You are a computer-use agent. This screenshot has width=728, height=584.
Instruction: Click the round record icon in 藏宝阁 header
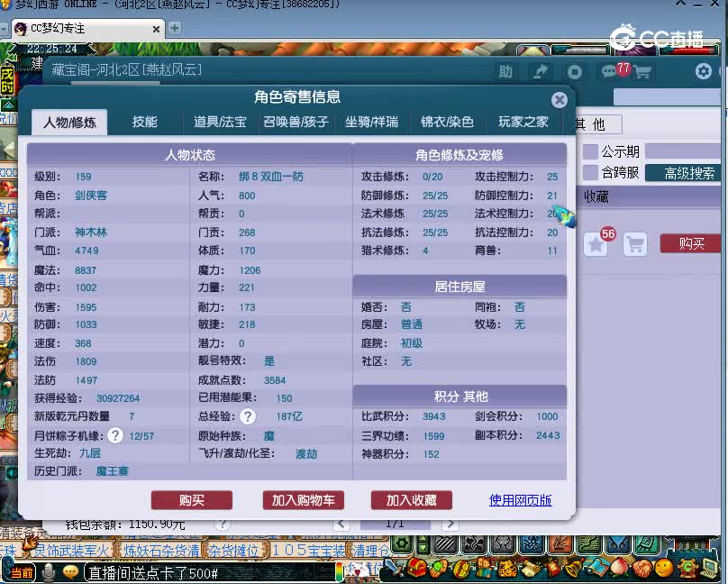tap(575, 72)
